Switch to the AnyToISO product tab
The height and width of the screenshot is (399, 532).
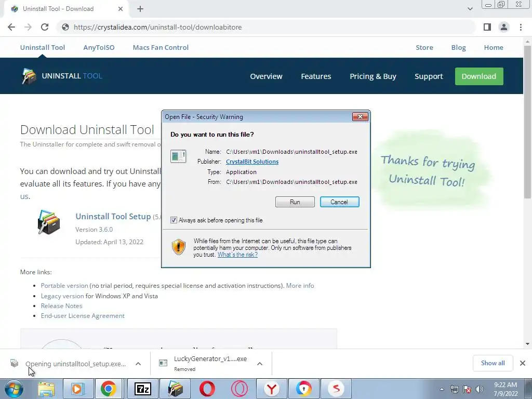pyautogui.click(x=99, y=47)
